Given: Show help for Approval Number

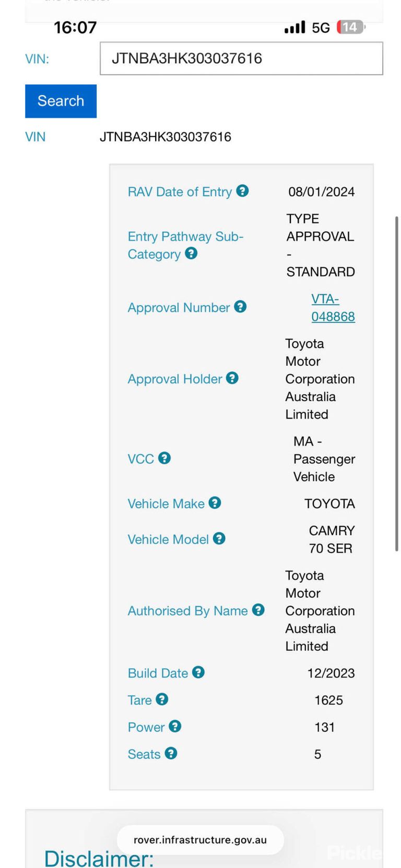Looking at the screenshot, I should 240,307.
